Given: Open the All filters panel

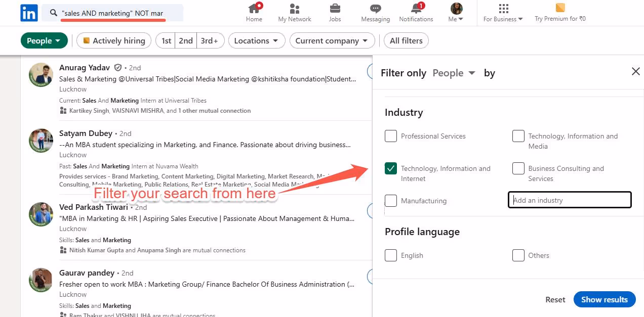Looking at the screenshot, I should [406, 40].
